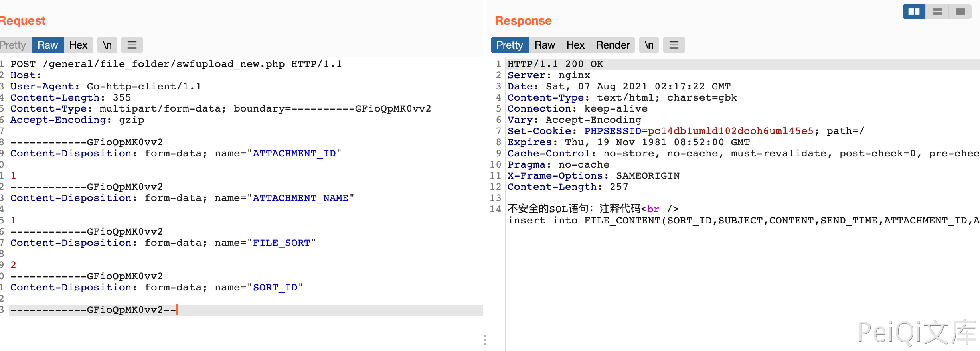The height and width of the screenshot is (351, 980).
Task: Click the 不安全的SQL语句 error message line
Action: [593, 209]
